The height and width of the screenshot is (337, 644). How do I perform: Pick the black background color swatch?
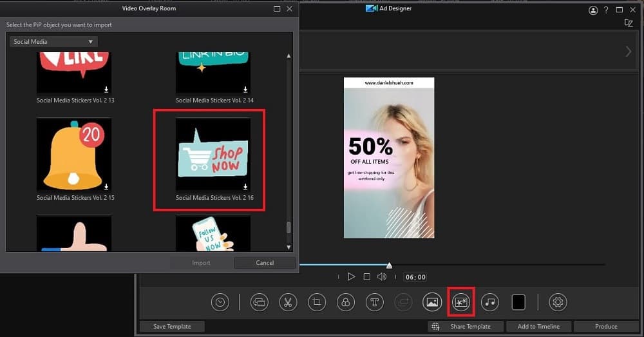click(x=518, y=302)
